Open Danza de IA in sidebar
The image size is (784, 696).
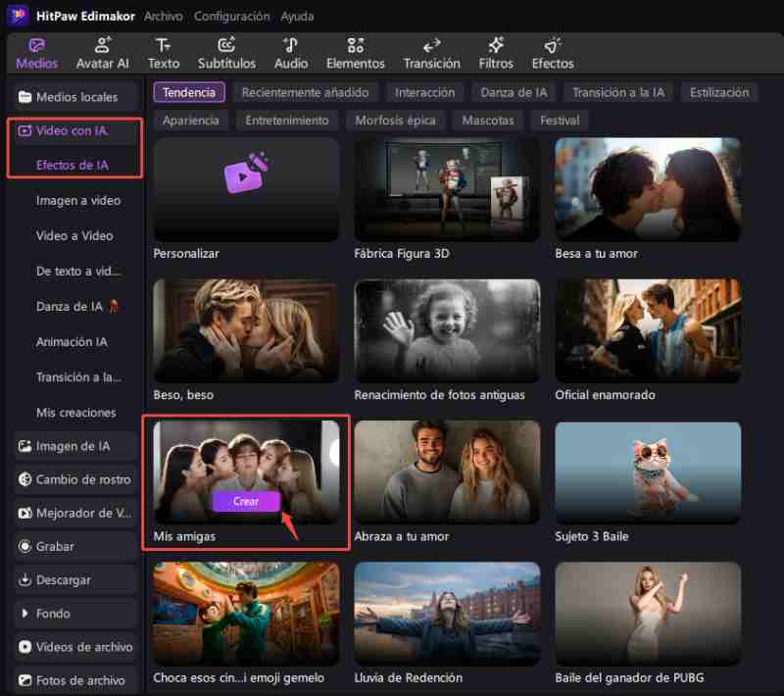77,307
